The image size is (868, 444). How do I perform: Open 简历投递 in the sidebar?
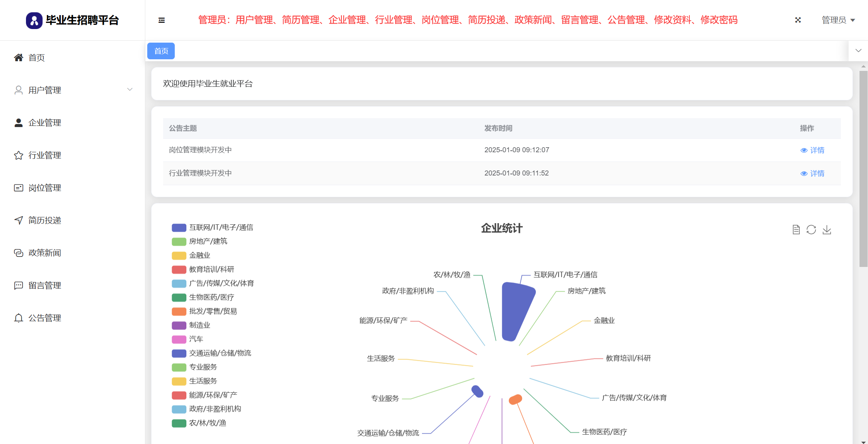(45, 220)
